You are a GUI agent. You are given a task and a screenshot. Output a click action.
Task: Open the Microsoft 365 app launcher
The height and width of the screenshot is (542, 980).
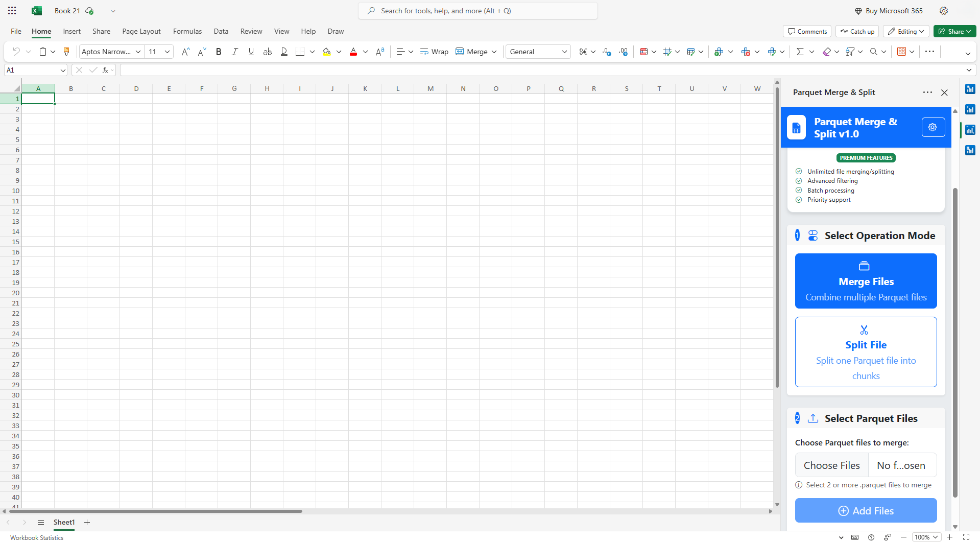coord(12,11)
